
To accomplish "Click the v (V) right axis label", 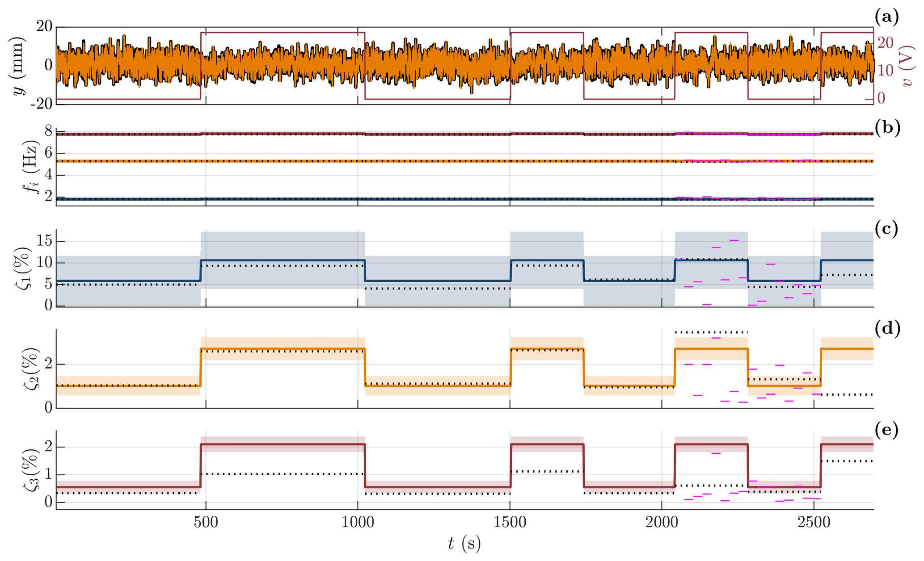I will tap(907, 66).
